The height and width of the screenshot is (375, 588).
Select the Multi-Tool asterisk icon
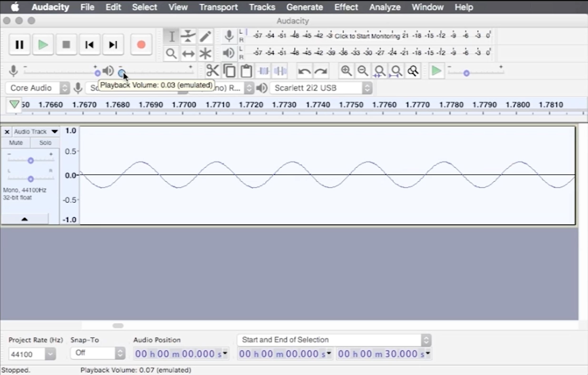(x=205, y=54)
